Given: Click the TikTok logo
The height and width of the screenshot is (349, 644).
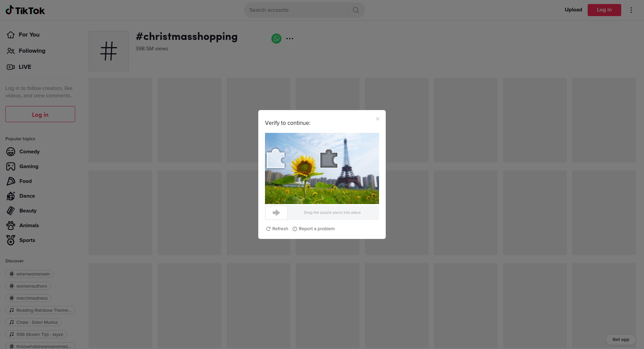Looking at the screenshot, I should pos(25,10).
